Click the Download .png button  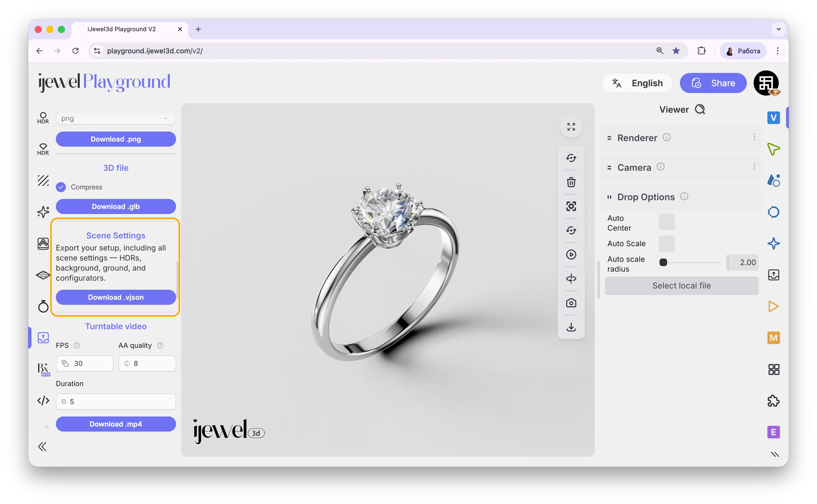(x=116, y=139)
